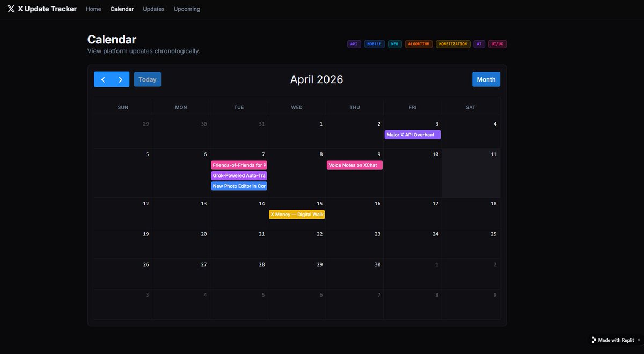Click the MON column header

click(x=181, y=107)
